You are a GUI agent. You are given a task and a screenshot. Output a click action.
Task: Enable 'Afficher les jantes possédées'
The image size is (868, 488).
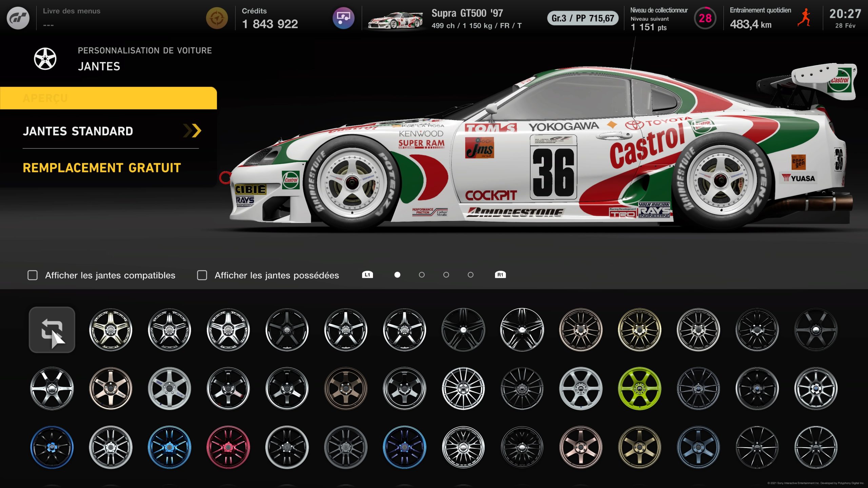coord(202,276)
